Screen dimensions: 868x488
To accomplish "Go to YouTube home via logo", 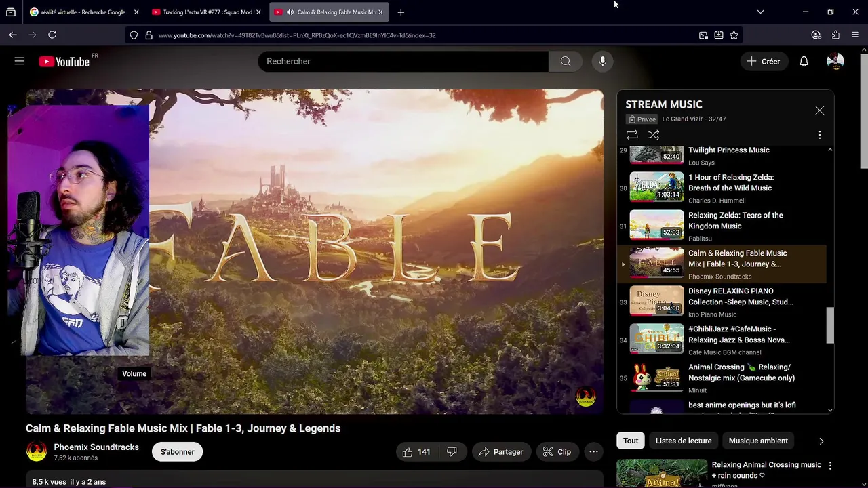I will click(64, 62).
